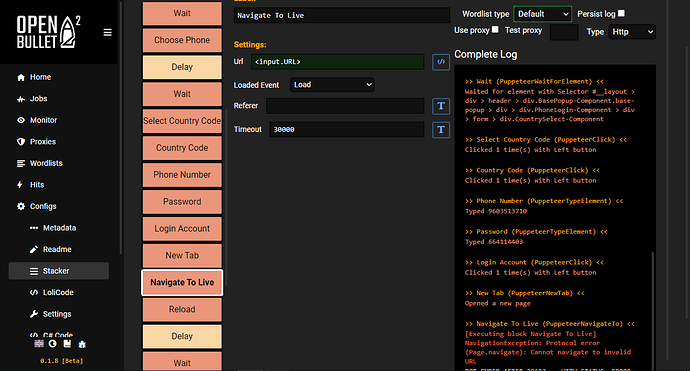This screenshot has width=690, height=371.
Task: Open the Wordlists section
Action: click(46, 163)
